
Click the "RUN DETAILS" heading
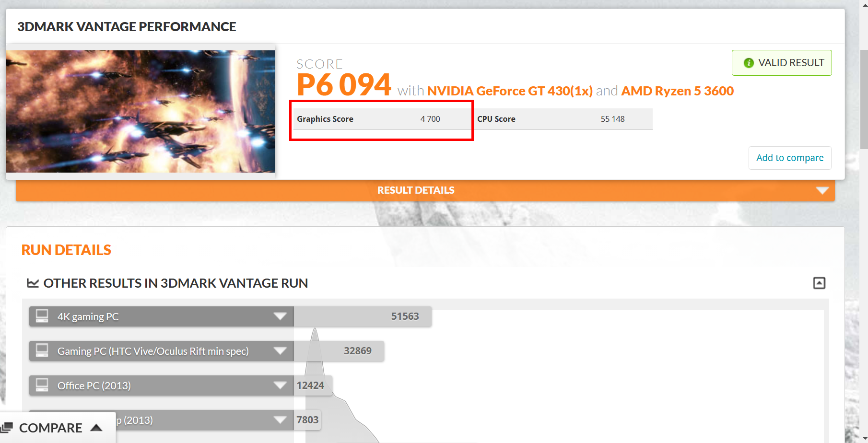pos(66,250)
